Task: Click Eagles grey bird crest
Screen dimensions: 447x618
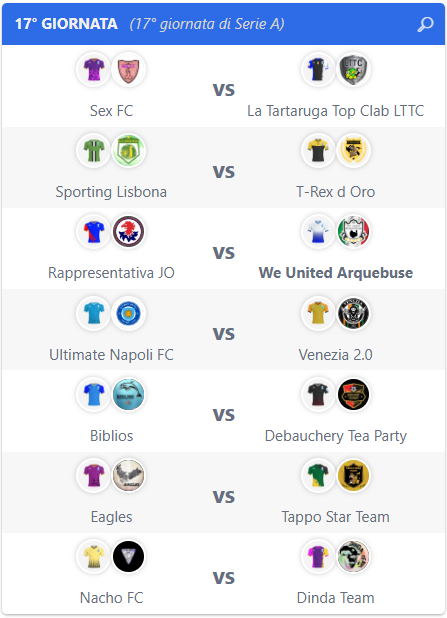Action: tap(129, 476)
